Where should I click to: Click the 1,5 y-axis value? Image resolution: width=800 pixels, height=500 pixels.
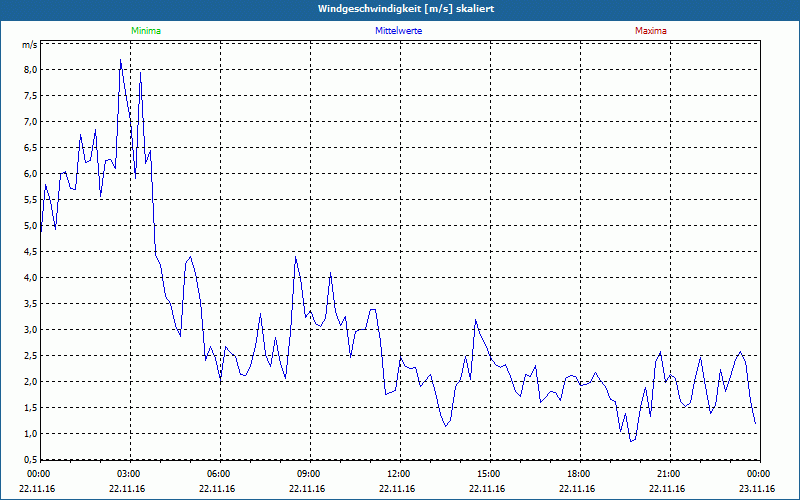[31, 408]
